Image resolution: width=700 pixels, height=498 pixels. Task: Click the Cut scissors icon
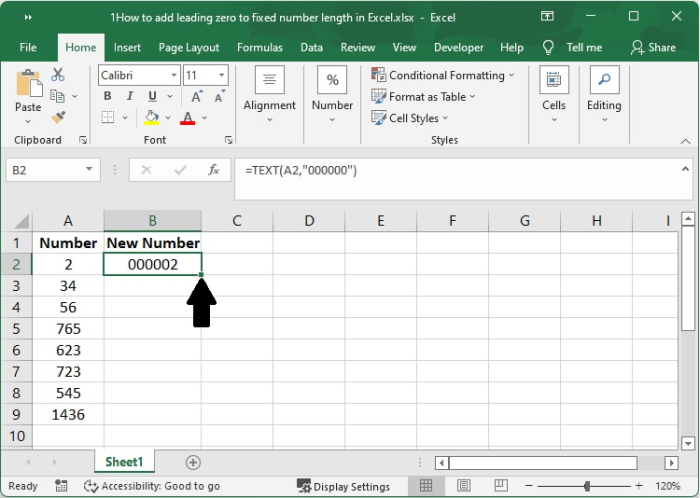pos(57,75)
